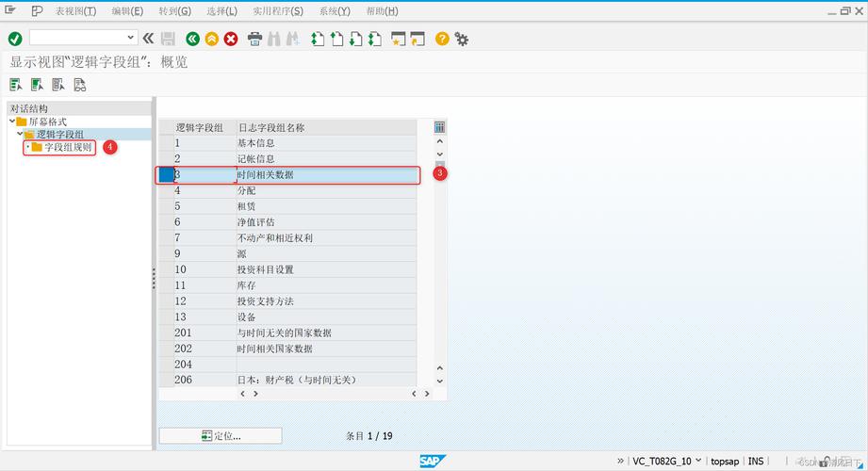
Task: Click the green Enter checkmark icon
Action: (15, 39)
